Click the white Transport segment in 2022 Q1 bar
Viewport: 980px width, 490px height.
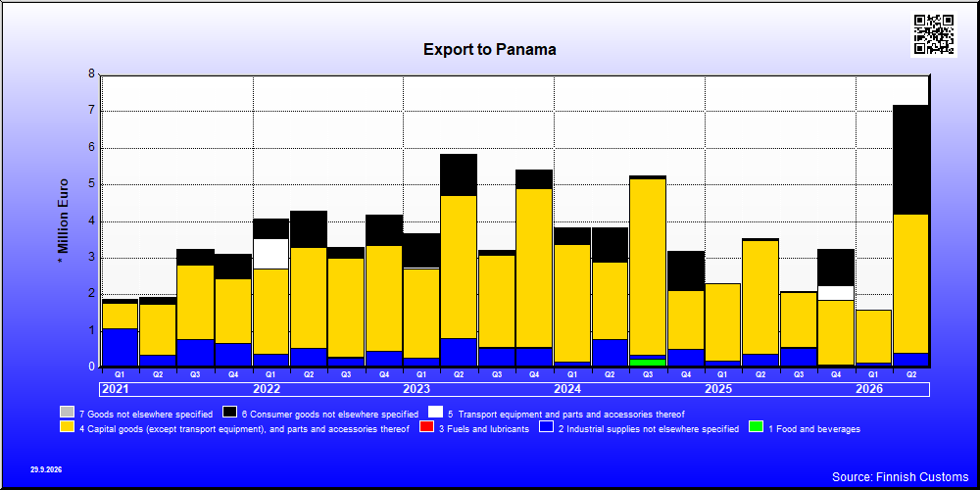pos(270,254)
